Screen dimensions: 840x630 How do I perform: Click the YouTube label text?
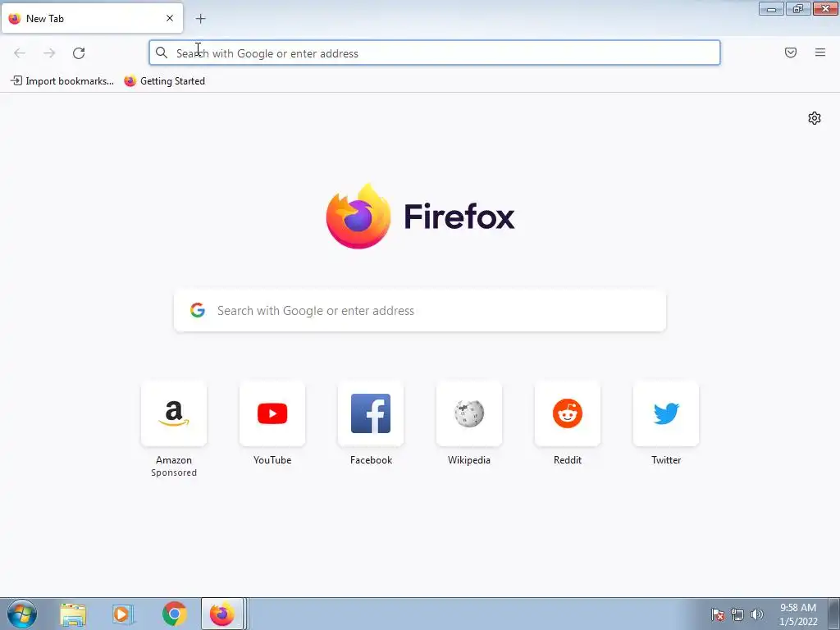272,460
